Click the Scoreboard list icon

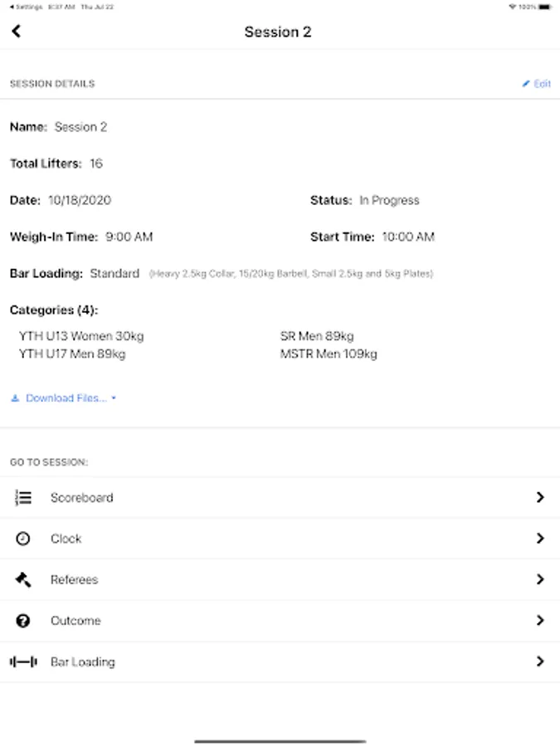(23, 498)
